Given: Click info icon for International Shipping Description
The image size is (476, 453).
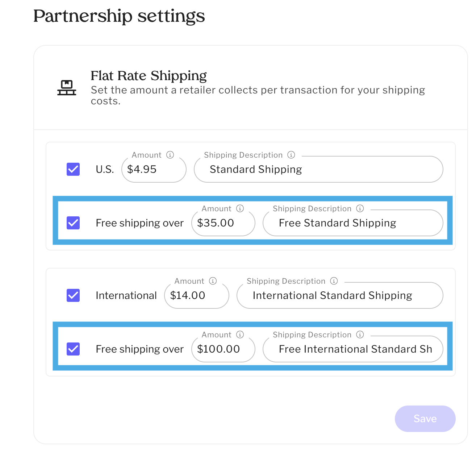Looking at the screenshot, I should [x=334, y=281].
